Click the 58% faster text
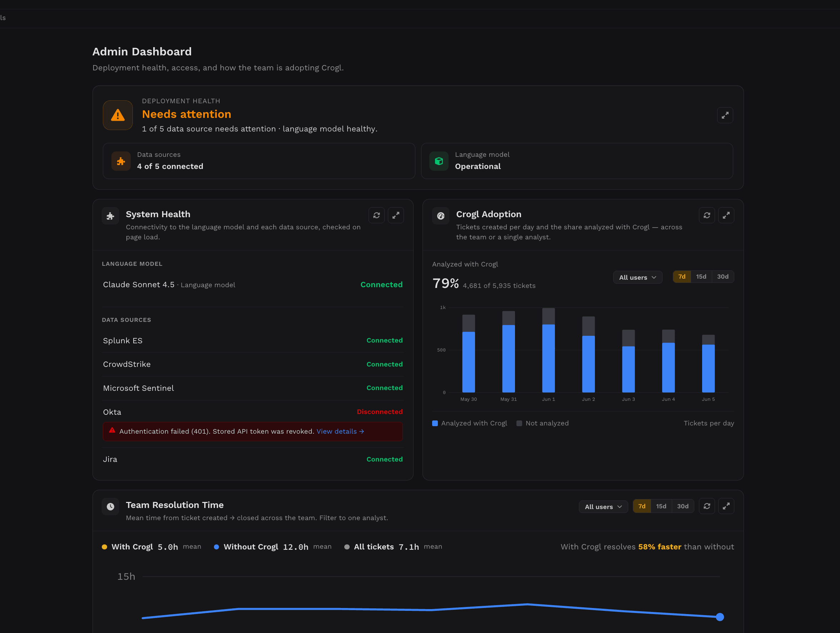The image size is (840, 633). [x=660, y=547]
